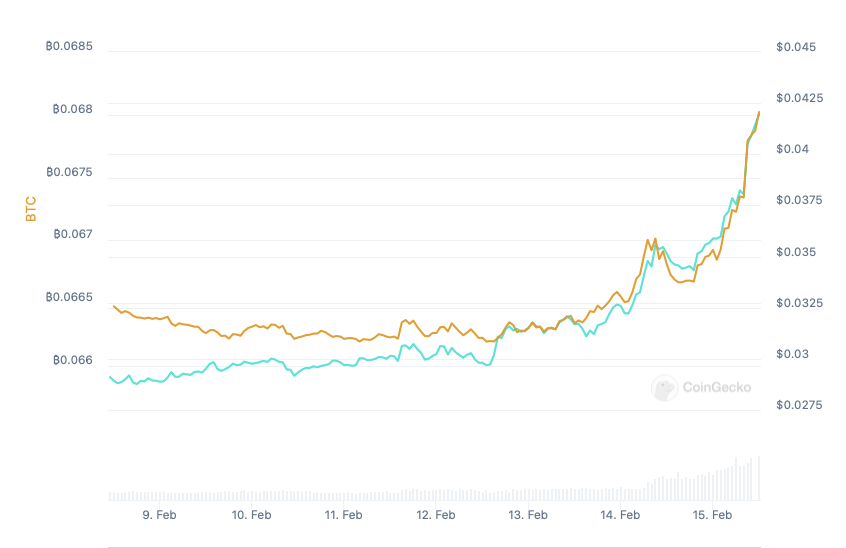Viewport: 846px width, 548px height.
Task: Click the orange BTC axis title
Action: (x=31, y=209)
